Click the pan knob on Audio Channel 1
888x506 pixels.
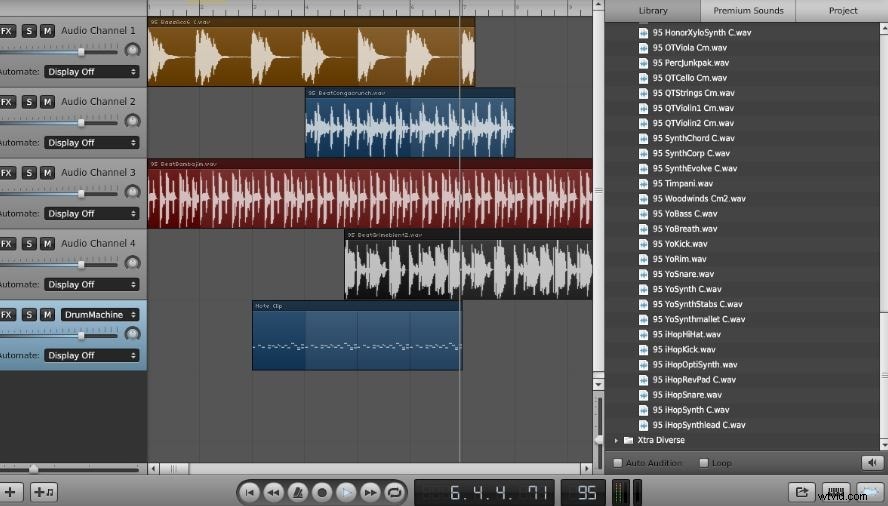[133, 50]
